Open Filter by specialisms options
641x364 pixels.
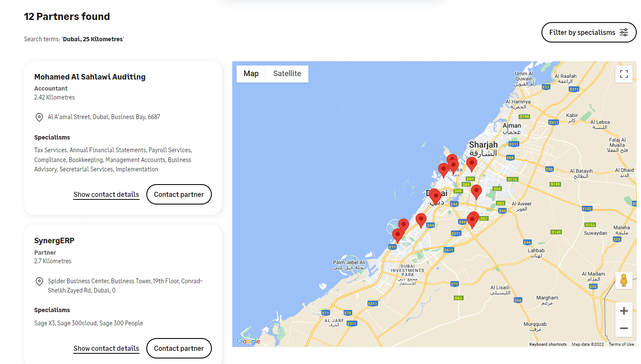tap(588, 32)
